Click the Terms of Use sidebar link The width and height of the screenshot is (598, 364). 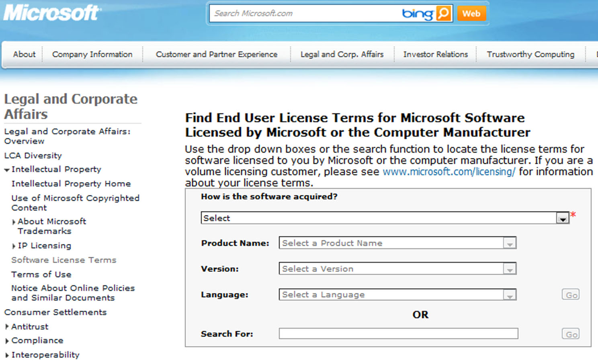[41, 274]
